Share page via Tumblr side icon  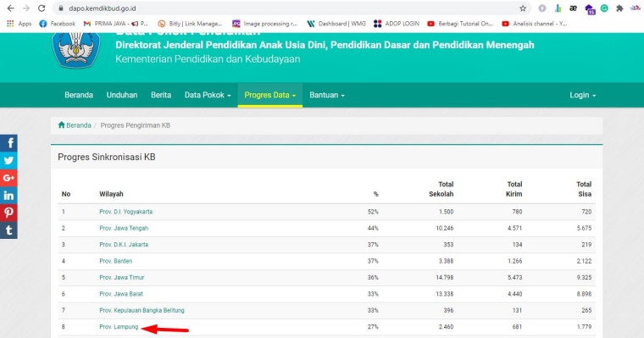point(8,230)
